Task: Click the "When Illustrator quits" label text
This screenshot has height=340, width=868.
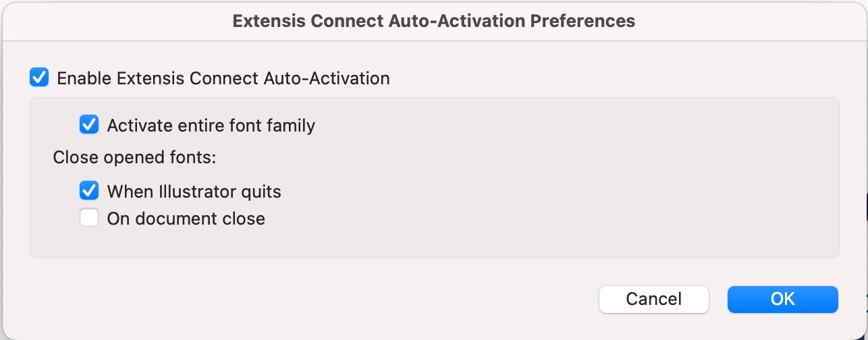Action: pos(194,192)
